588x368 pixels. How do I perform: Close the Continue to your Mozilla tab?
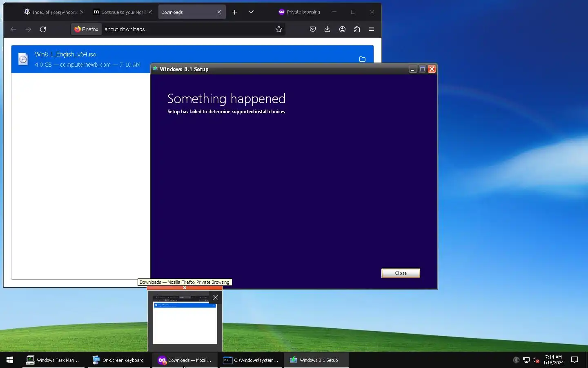150,12
